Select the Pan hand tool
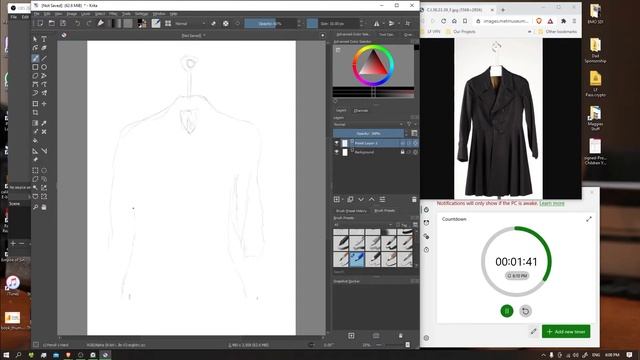Screen dimensions: 640x360 [44, 207]
